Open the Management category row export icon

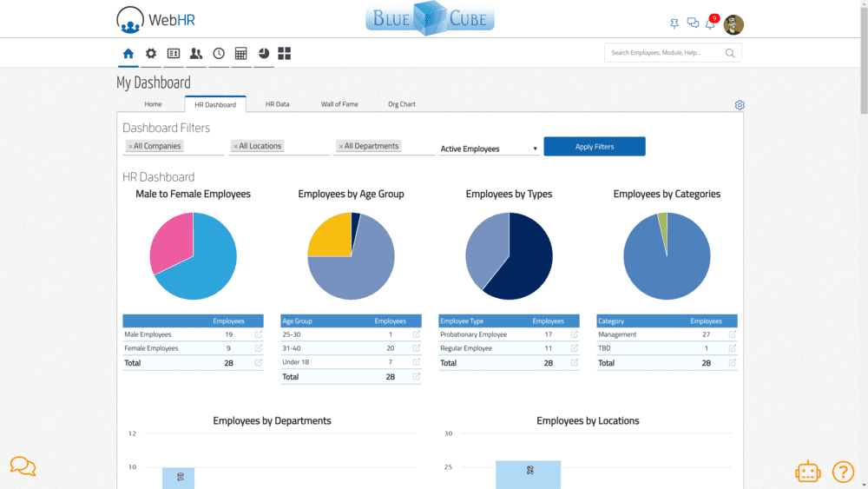pyautogui.click(x=732, y=334)
